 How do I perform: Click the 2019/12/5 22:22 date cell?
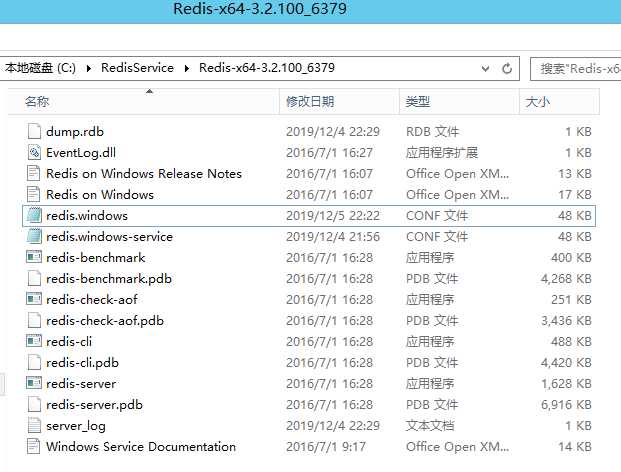[x=333, y=215]
